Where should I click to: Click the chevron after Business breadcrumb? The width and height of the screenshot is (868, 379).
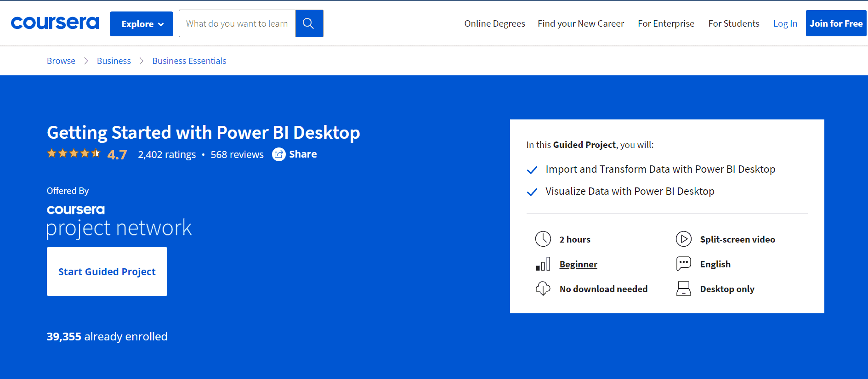click(x=142, y=61)
